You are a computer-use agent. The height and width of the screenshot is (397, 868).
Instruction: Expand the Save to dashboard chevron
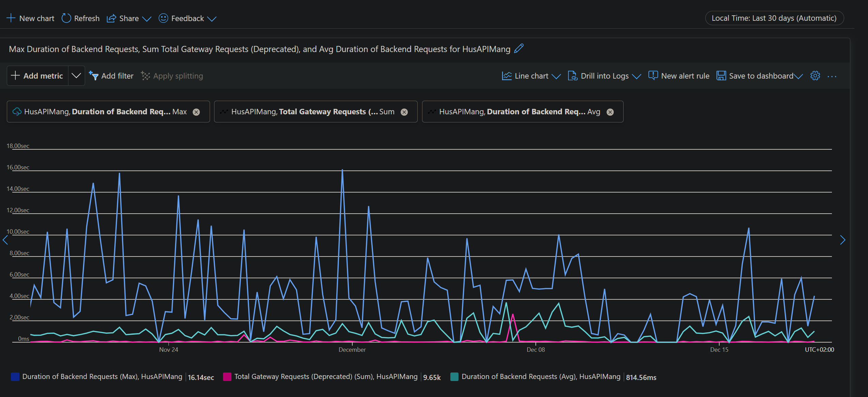point(798,77)
